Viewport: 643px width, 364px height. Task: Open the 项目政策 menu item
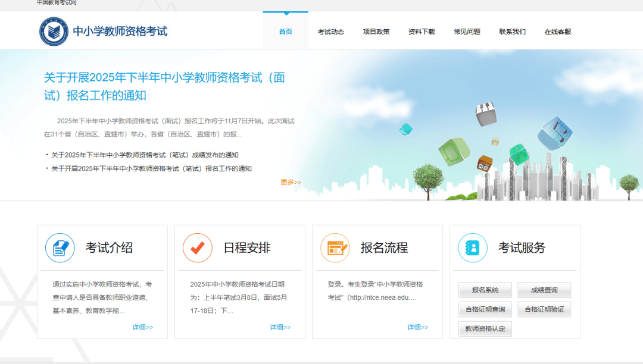(x=376, y=32)
